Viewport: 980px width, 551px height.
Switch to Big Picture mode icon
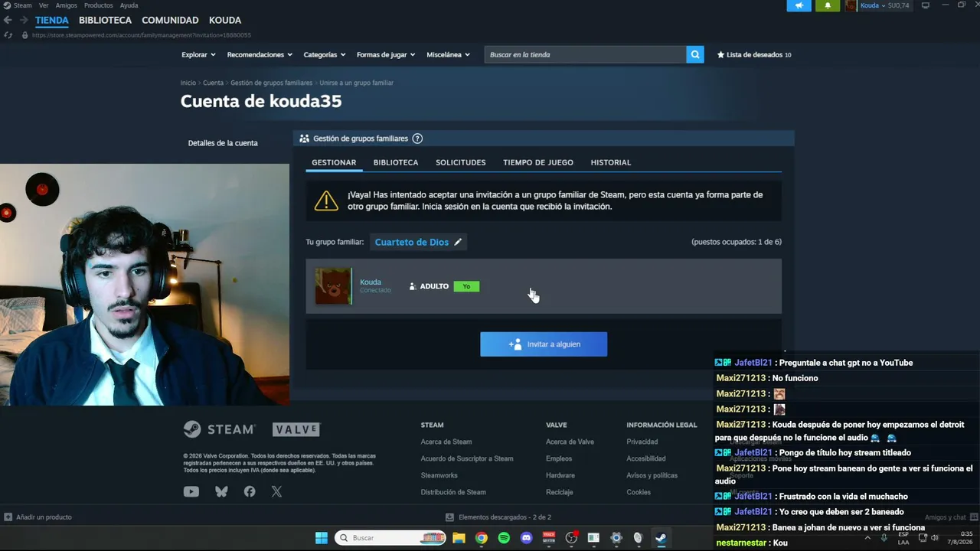pos(925,5)
